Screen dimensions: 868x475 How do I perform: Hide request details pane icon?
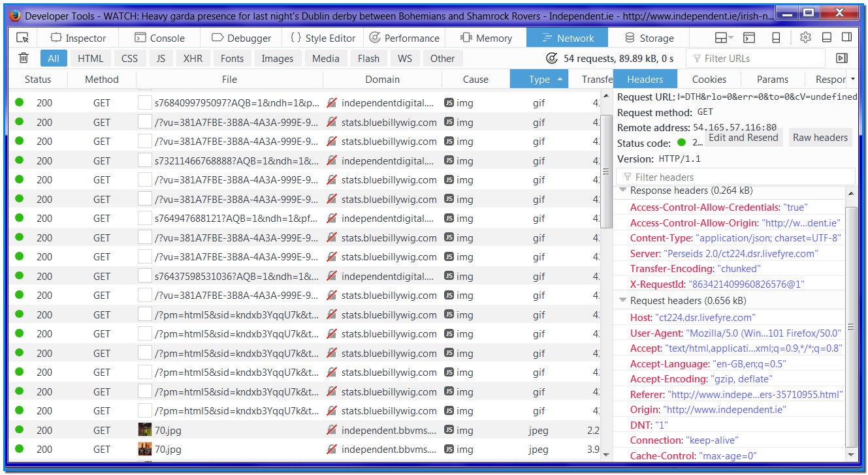click(x=842, y=58)
